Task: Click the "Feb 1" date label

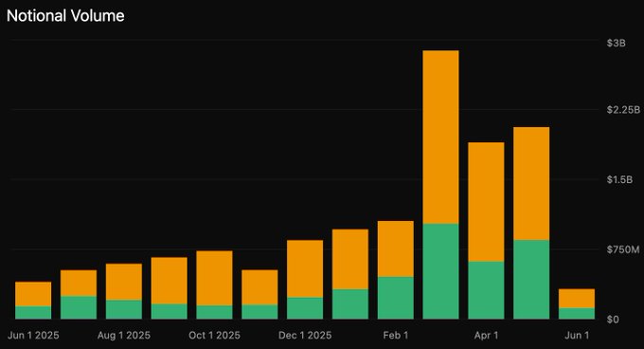Action: click(396, 336)
